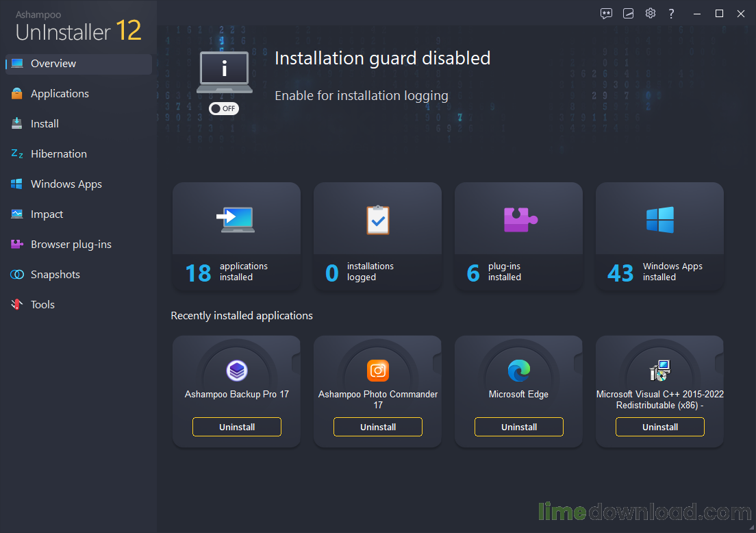Open the Applications section in the sidebar
Screen dimensions: 756x533
(x=60, y=93)
